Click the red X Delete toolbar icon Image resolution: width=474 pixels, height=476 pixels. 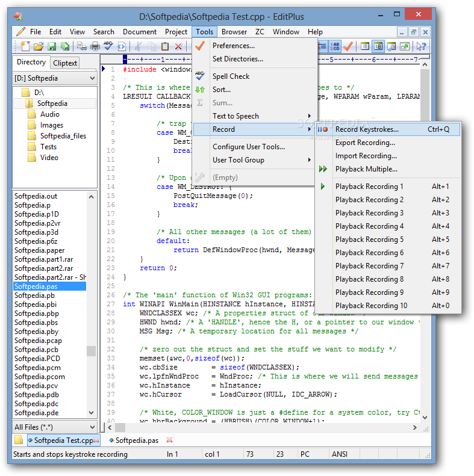178,46
